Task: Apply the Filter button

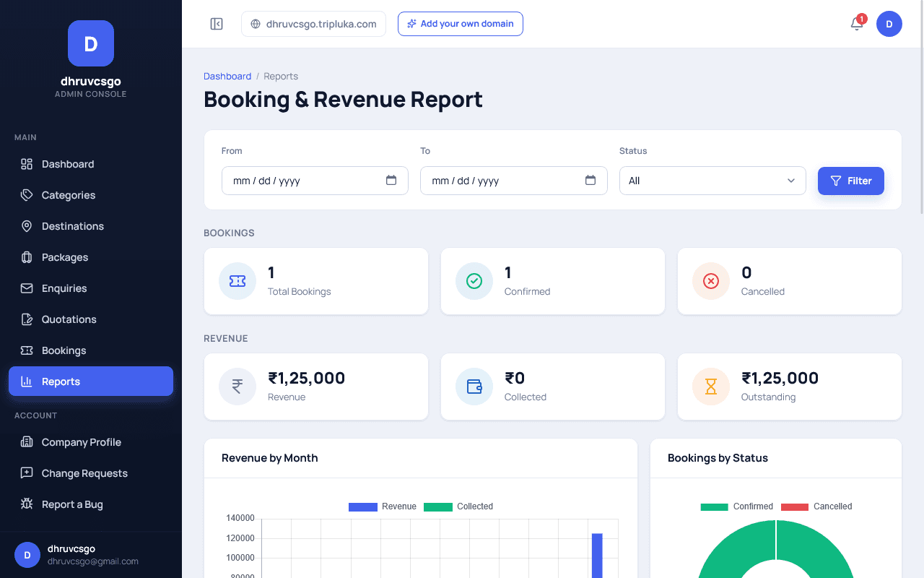Action: point(851,181)
